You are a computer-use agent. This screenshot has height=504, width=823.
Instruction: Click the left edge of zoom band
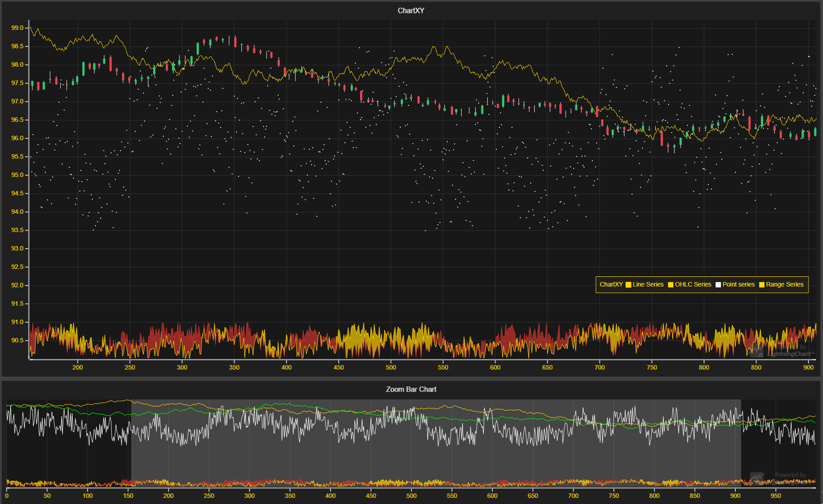point(131,442)
